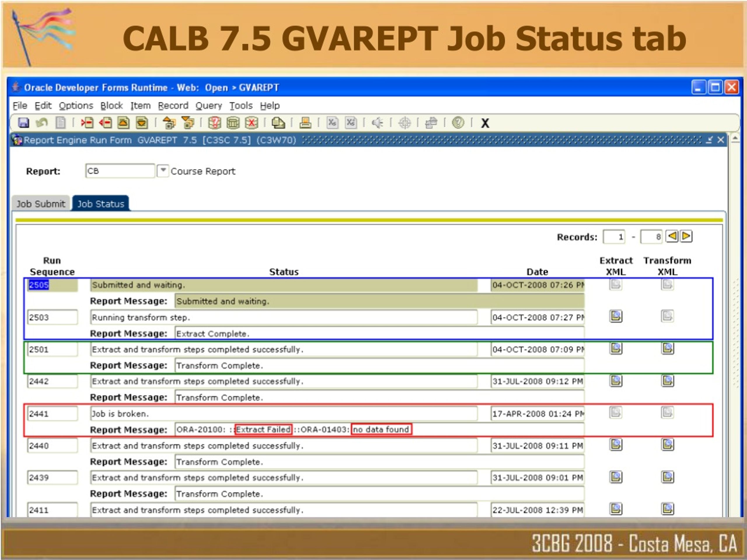
Task: Click the Report code field containing CB
Action: (x=120, y=171)
